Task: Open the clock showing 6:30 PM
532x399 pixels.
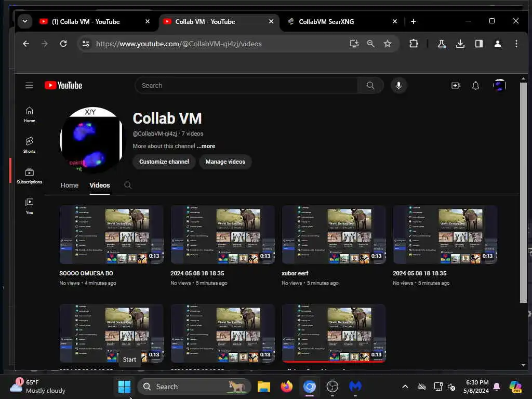Action: click(x=476, y=387)
